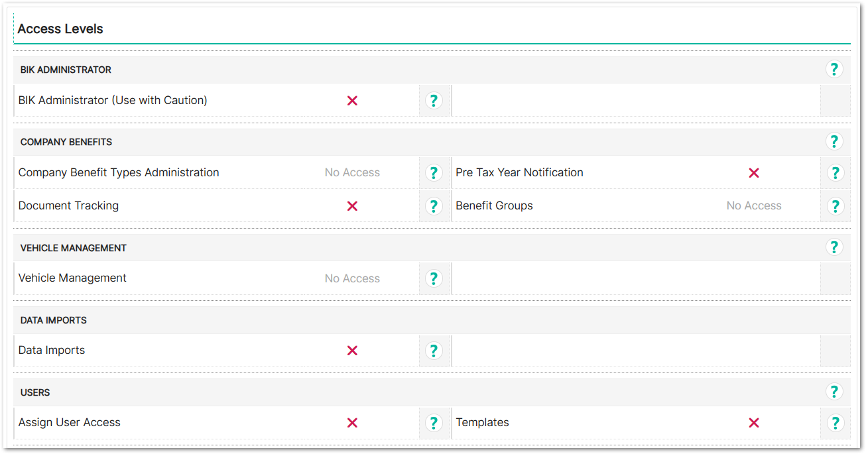Toggle BIK Administrator access red X
This screenshot has width=868, height=454.
[x=352, y=101]
